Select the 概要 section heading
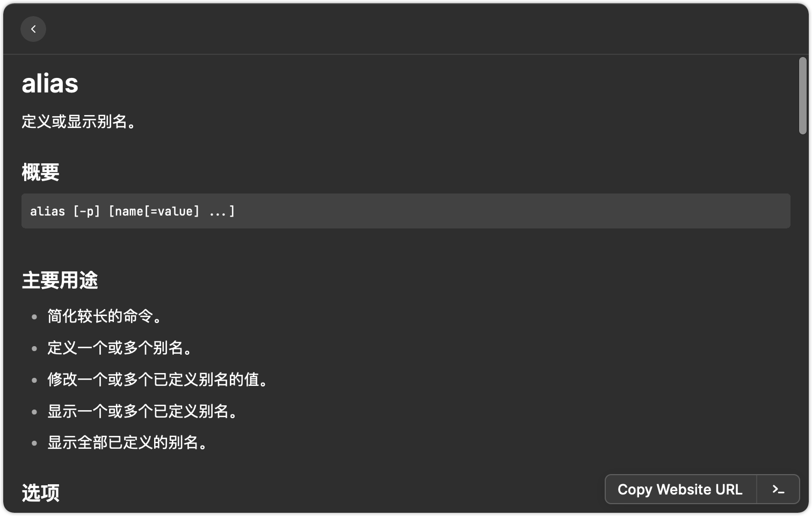Screen dimensions: 812x516 pyautogui.click(x=40, y=172)
